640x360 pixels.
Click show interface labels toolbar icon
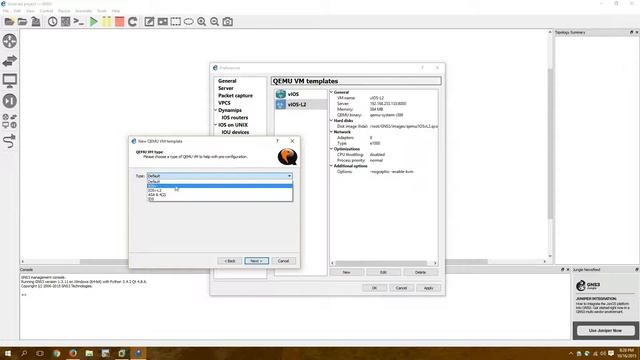tap(65, 22)
